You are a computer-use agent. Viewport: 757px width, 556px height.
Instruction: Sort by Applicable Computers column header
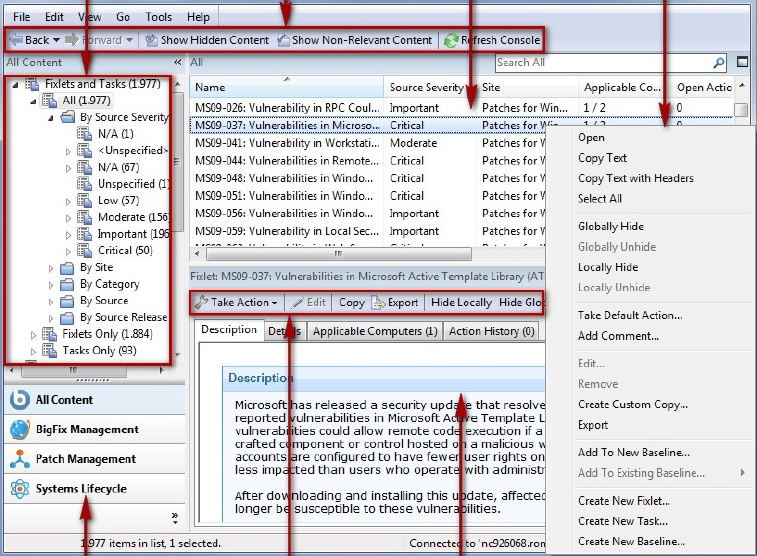[622, 87]
